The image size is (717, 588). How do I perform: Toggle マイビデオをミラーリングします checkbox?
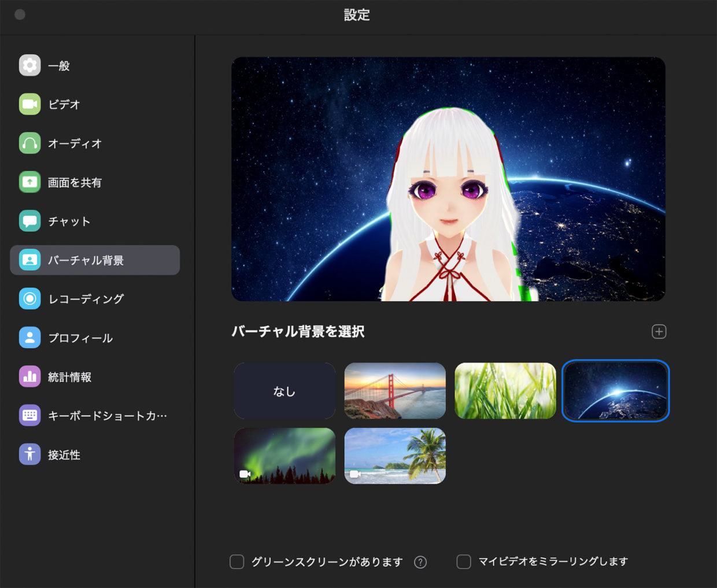pos(464,561)
